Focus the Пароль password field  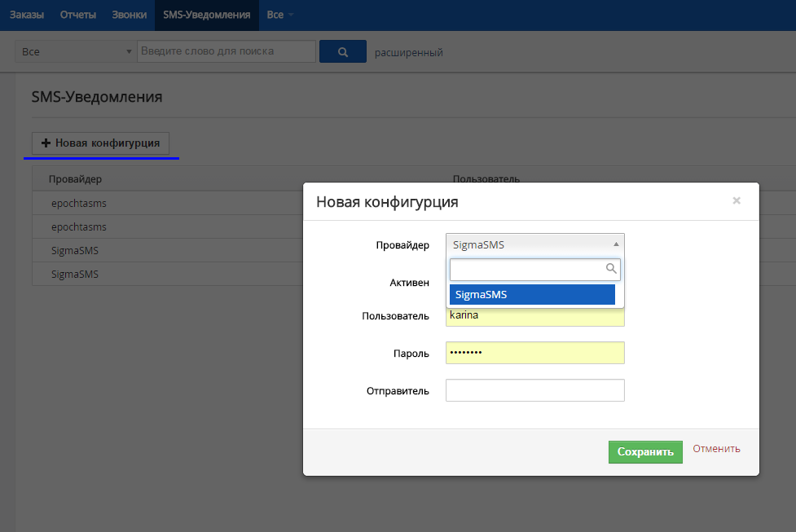535,353
